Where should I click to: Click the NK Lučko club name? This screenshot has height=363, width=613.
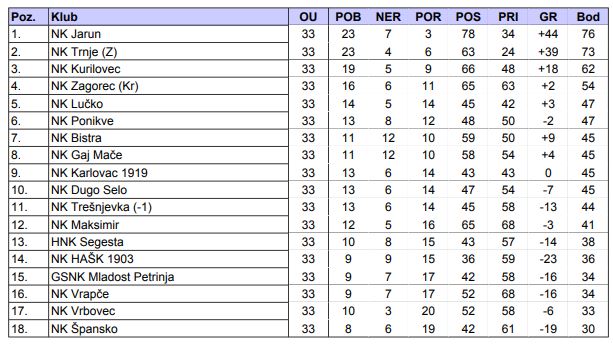(x=77, y=104)
